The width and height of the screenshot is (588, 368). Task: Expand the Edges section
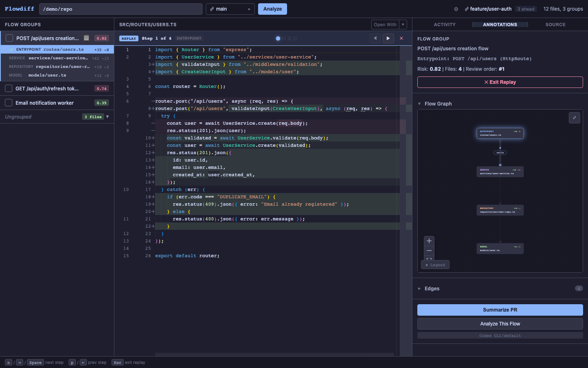point(419,289)
